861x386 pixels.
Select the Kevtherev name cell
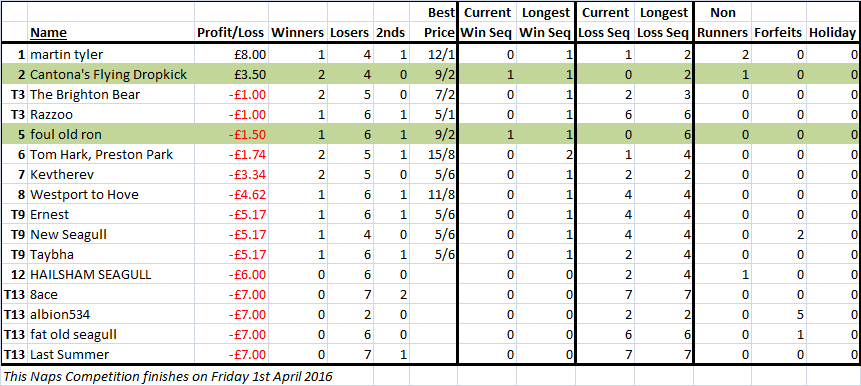click(110, 175)
